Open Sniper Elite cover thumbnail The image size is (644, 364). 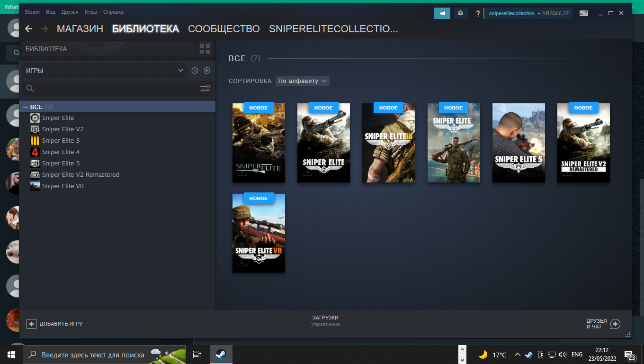point(259,143)
